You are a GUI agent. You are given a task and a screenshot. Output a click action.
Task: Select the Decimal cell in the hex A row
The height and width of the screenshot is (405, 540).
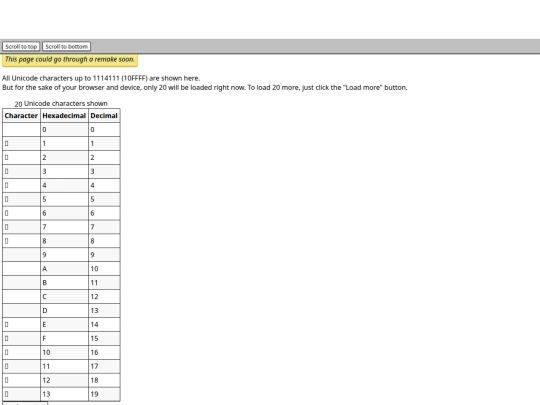pos(104,269)
